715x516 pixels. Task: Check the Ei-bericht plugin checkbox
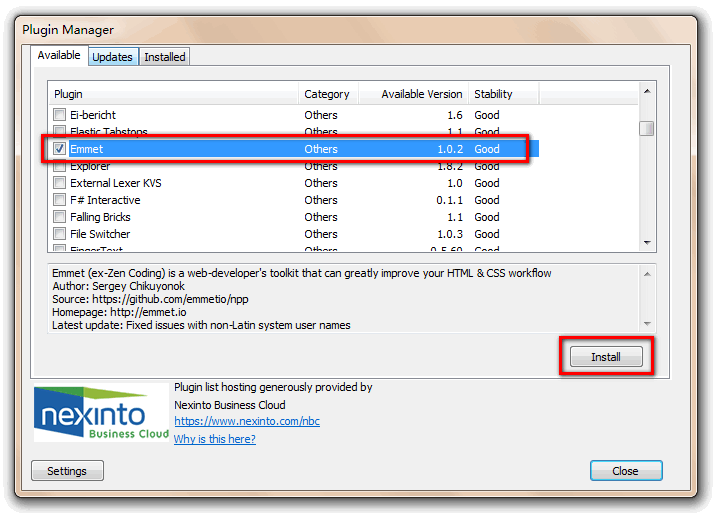coord(59,114)
